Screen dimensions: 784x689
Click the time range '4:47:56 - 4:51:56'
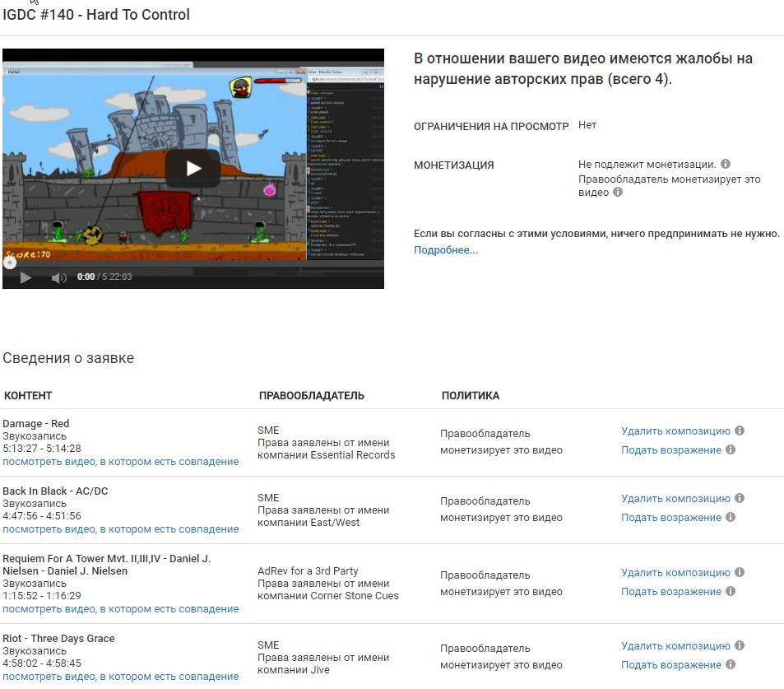(41, 516)
